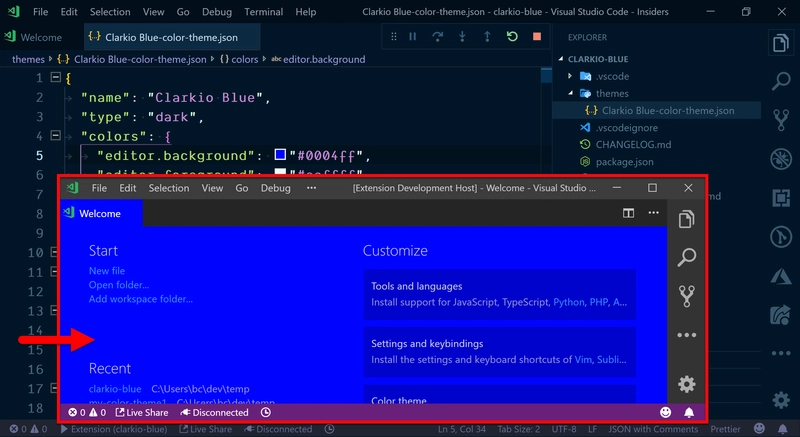Open settings gear in Extension Development Host
The width and height of the screenshot is (800, 437).
[x=686, y=384]
